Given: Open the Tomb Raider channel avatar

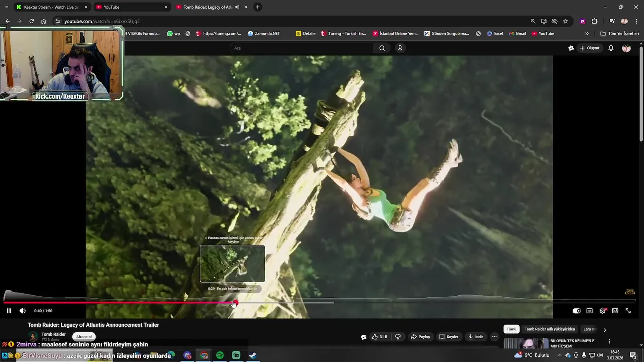Looking at the screenshot, I should click(x=33, y=337).
